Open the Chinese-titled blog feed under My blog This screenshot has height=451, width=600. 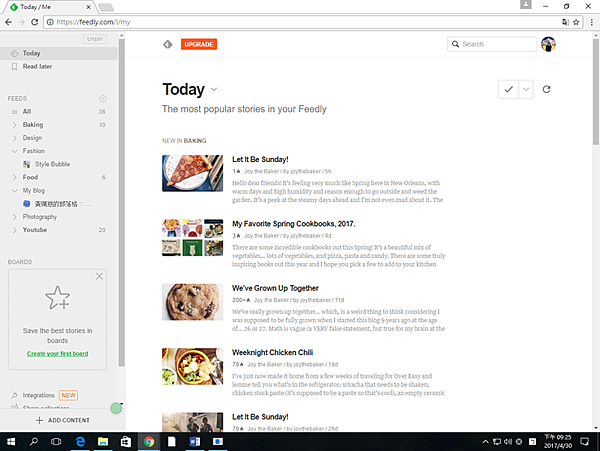[56, 204]
